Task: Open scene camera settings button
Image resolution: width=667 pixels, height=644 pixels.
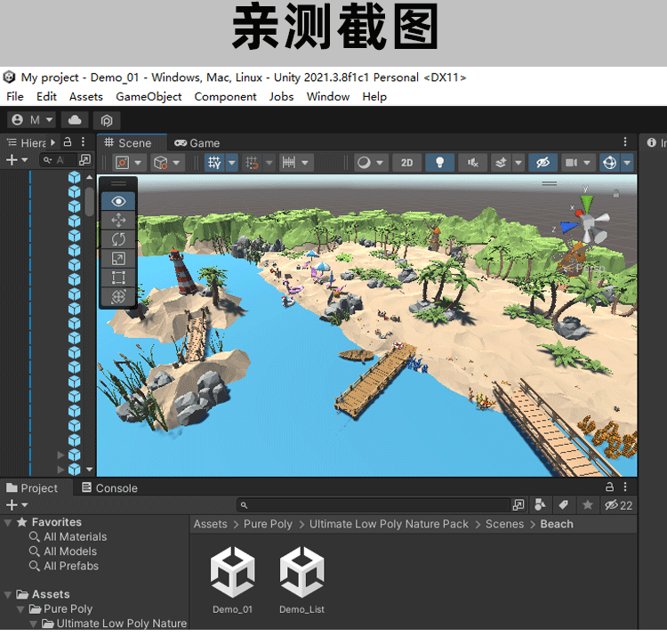Action: 577,163
